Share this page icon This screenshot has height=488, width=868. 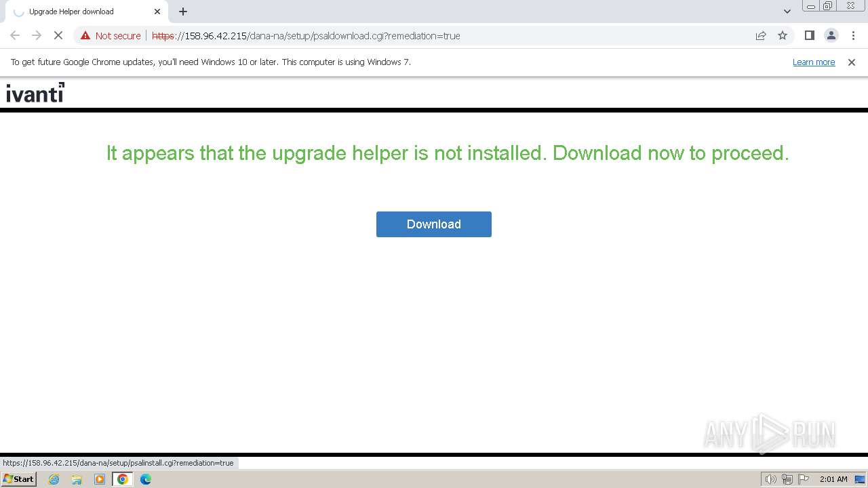click(x=761, y=36)
